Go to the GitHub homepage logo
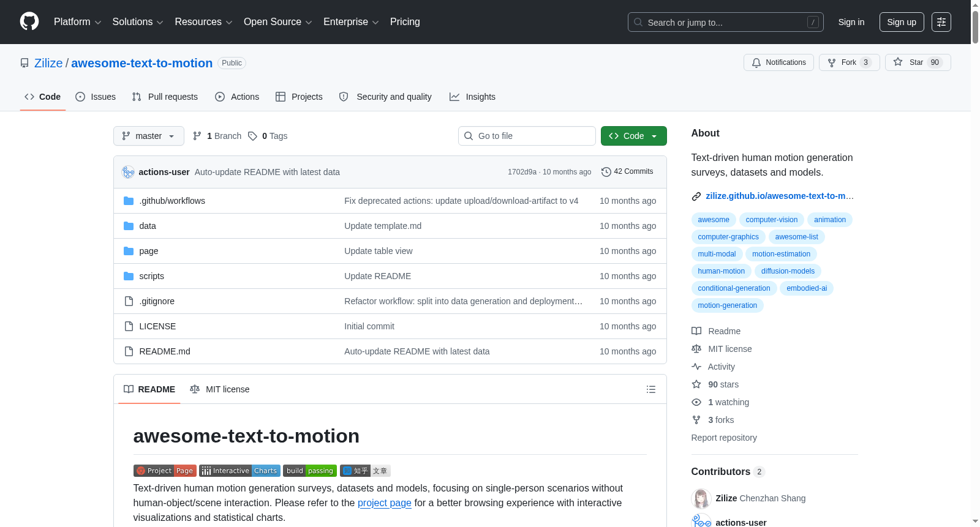Image resolution: width=980 pixels, height=527 pixels. (29, 22)
